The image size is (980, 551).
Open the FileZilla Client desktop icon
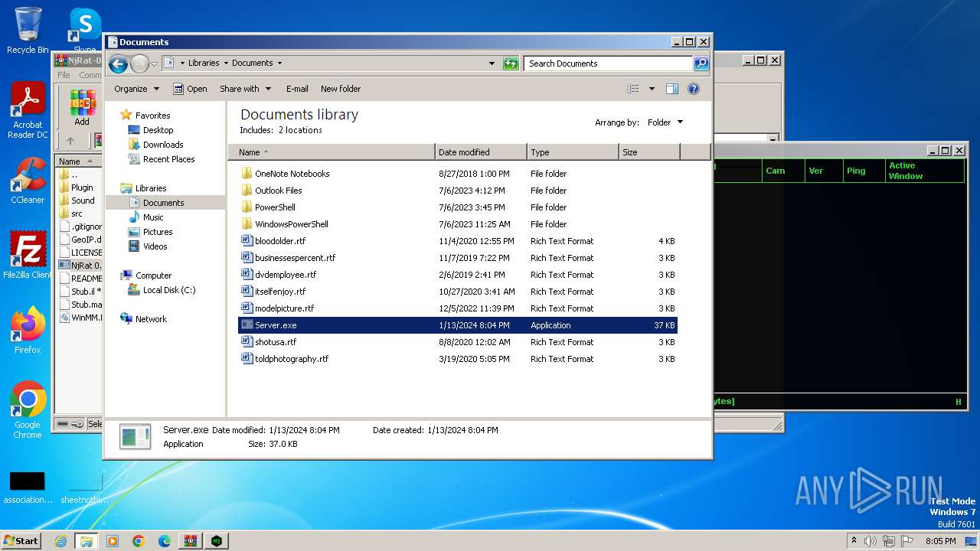click(x=28, y=256)
